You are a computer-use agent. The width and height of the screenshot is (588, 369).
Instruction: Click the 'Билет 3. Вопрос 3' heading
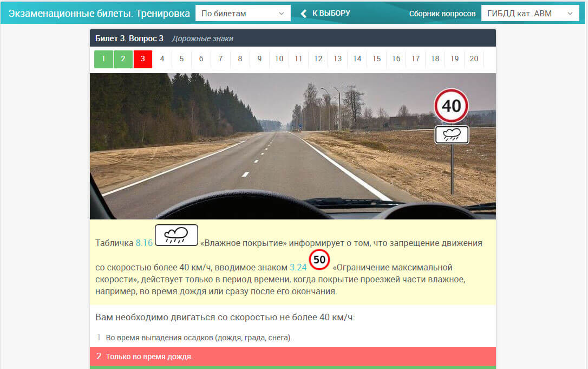click(129, 38)
